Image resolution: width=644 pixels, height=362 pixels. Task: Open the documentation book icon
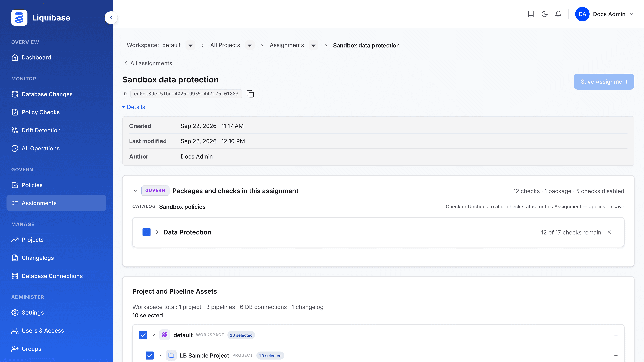pyautogui.click(x=531, y=14)
